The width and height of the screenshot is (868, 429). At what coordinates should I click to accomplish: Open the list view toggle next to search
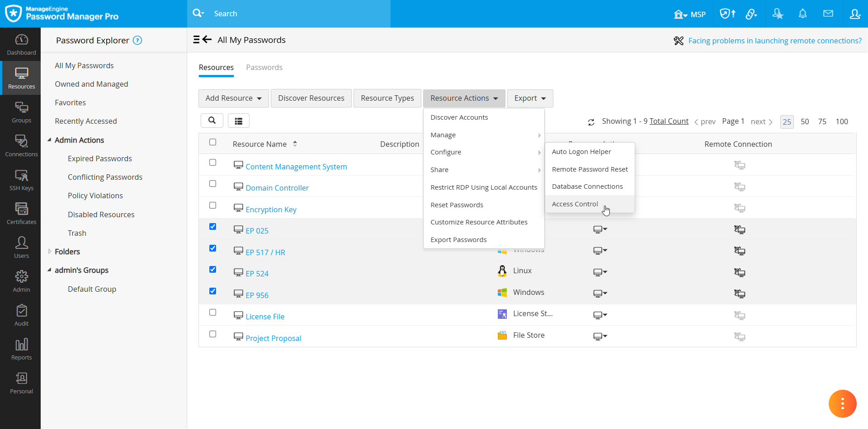(x=239, y=120)
